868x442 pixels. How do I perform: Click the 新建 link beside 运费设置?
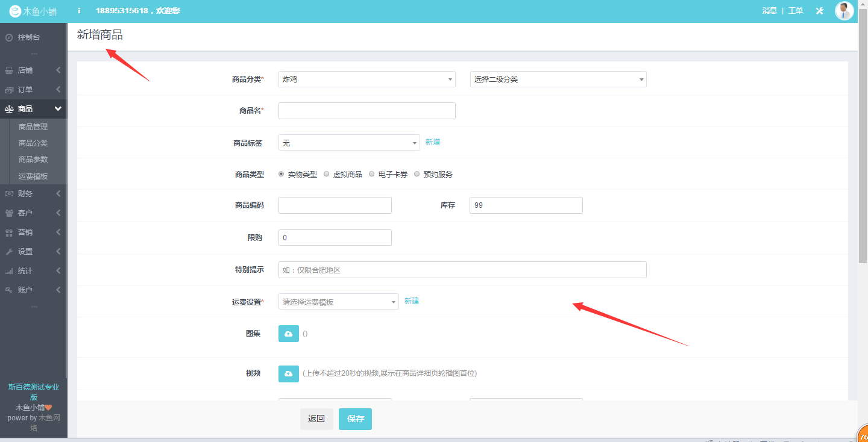click(x=412, y=301)
